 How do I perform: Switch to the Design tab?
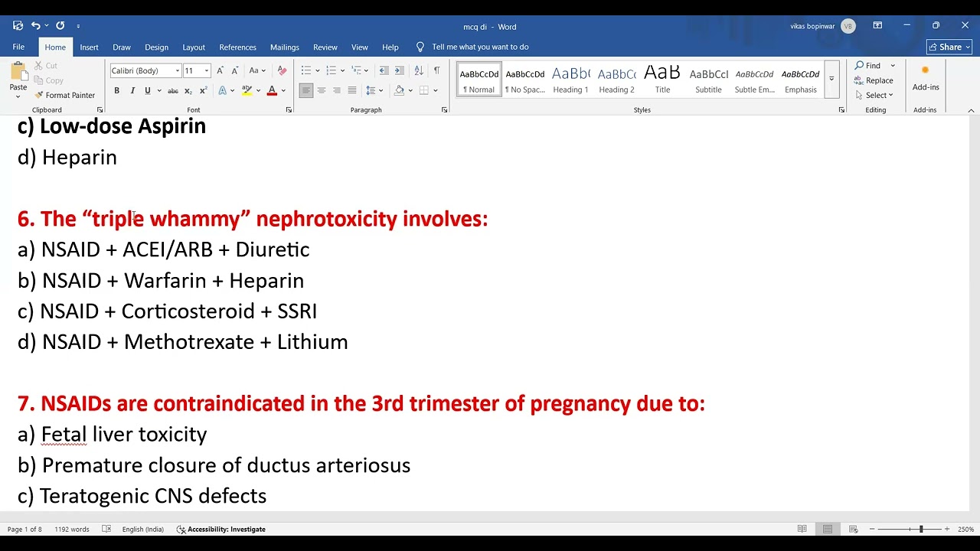[156, 47]
